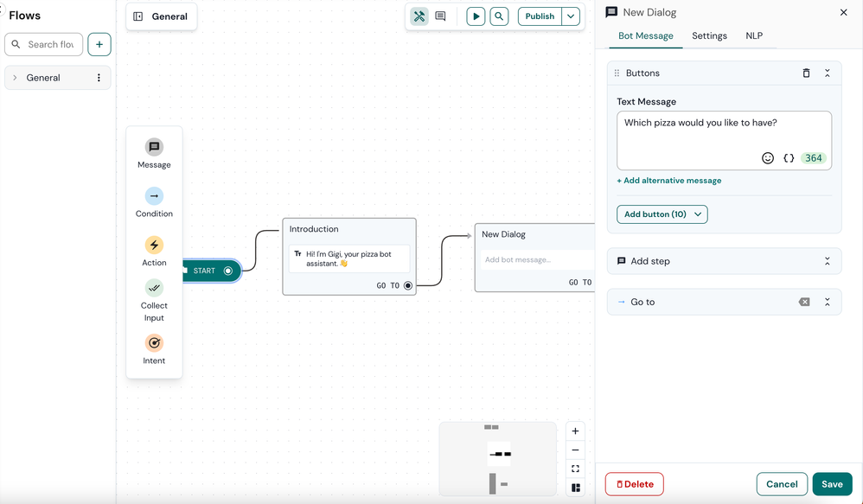863x504 pixels.
Task: Choose the Collect Input block icon
Action: point(154,288)
